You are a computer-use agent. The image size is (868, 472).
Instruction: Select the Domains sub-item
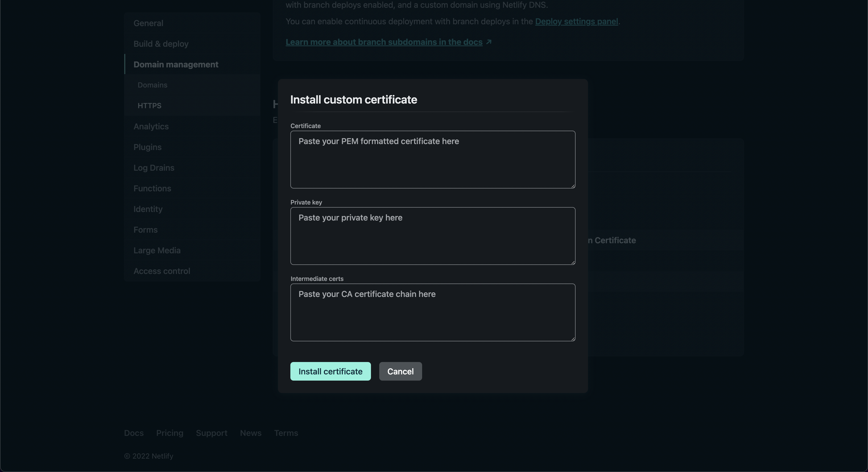[152, 85]
